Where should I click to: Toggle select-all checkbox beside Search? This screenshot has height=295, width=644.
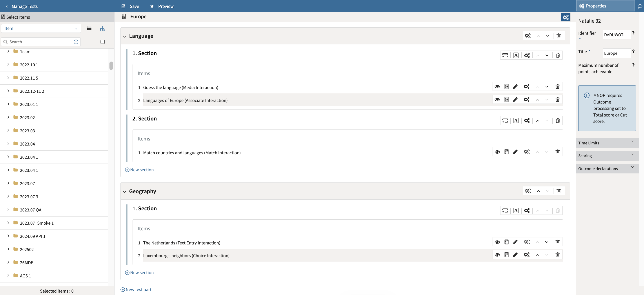coord(102,42)
